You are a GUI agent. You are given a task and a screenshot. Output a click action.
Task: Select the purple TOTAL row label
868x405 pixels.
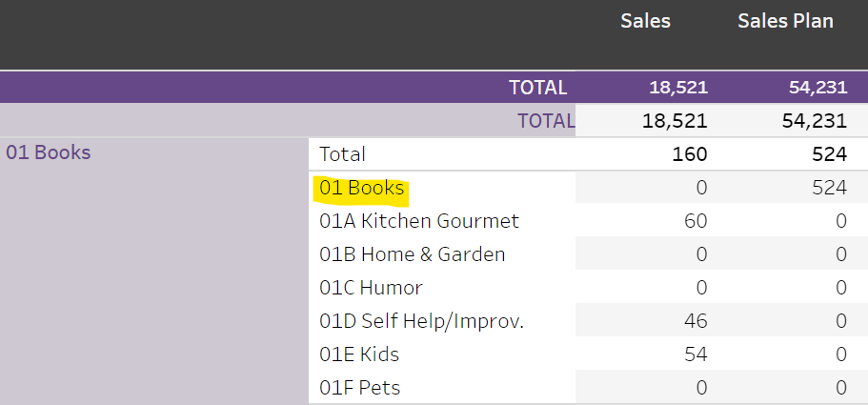(538, 88)
